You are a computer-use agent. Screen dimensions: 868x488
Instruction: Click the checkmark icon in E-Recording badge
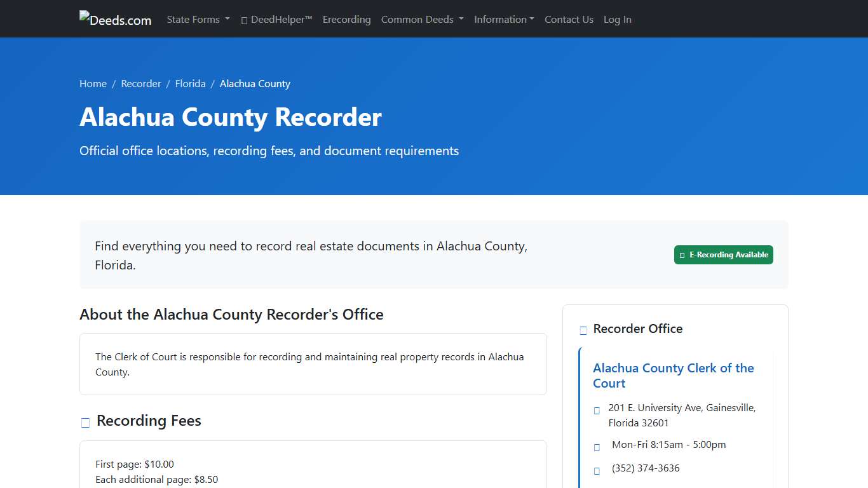point(682,255)
